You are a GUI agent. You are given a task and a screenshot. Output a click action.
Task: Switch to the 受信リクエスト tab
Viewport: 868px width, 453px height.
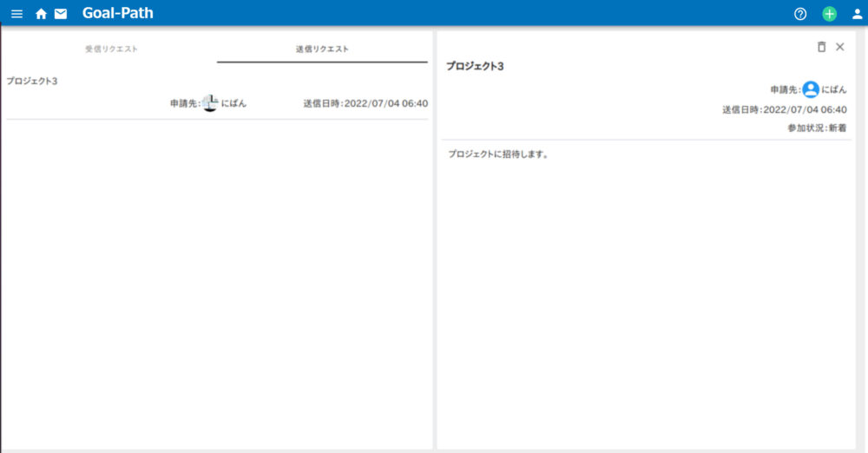point(111,49)
